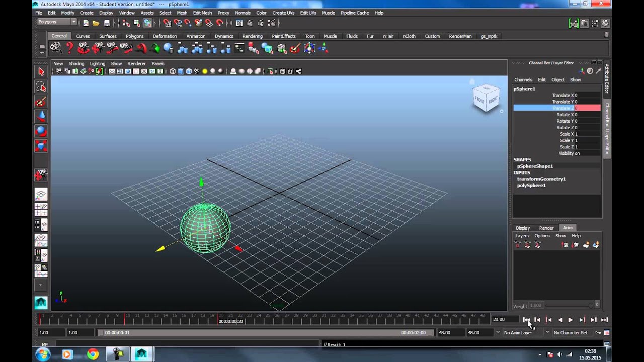Image resolution: width=644 pixels, height=362 pixels.
Task: Pick the Paint Selection tool
Action: (x=41, y=102)
